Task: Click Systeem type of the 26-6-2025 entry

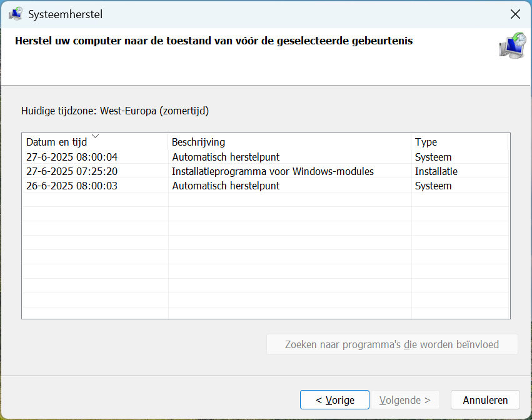Action: click(x=433, y=186)
